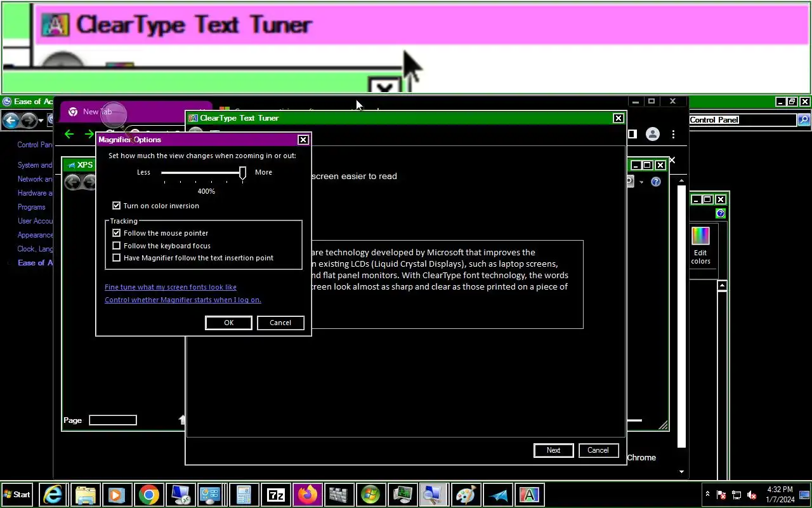Click green forward arrow in Chrome
Viewport: 812px width, 508px height.
[x=89, y=134]
